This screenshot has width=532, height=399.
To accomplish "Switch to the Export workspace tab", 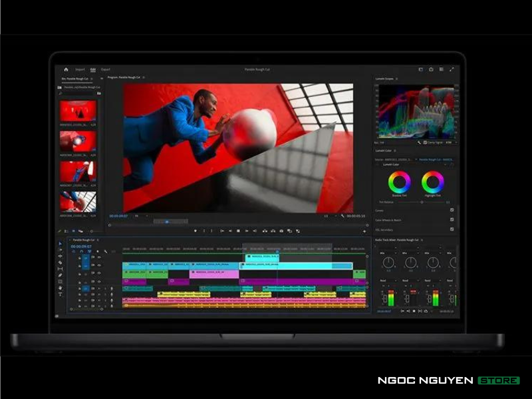I will coord(106,69).
